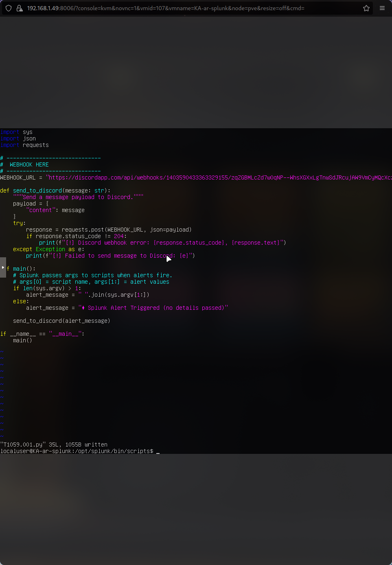Click the Discord webhook URL string
This screenshot has height=565, width=392.
(219, 177)
